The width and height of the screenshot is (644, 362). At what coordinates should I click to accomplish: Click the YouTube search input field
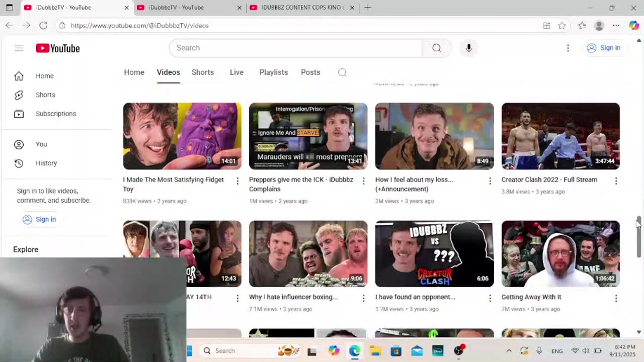(296, 48)
